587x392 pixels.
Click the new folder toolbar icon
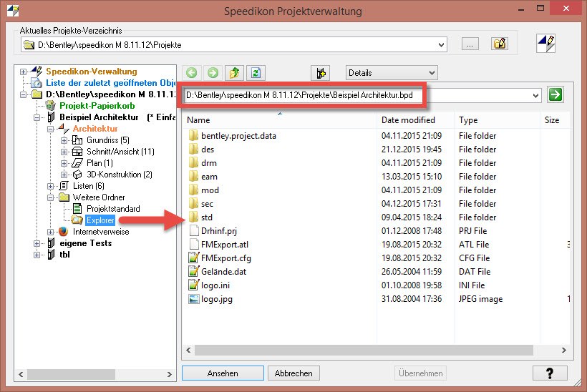pyautogui.click(x=321, y=72)
